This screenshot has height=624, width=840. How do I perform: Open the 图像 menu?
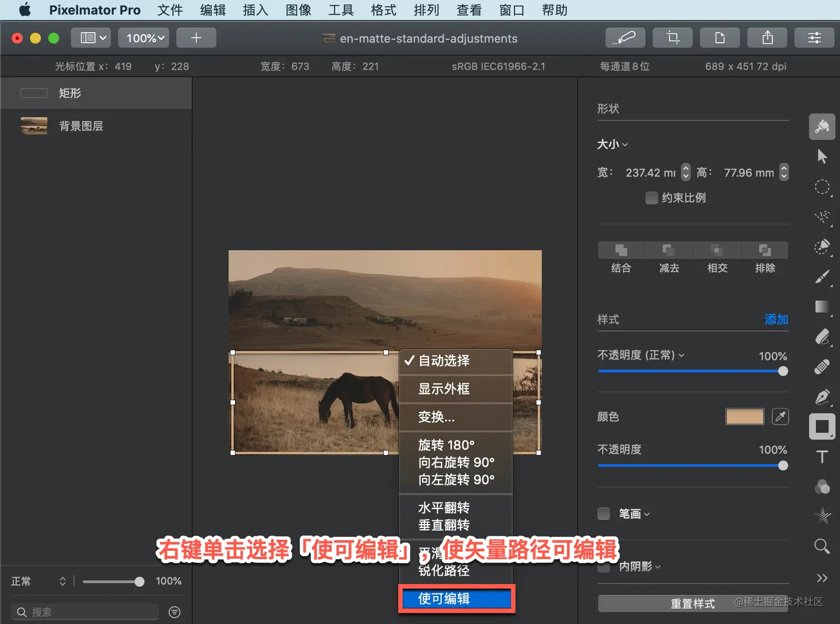pos(298,10)
